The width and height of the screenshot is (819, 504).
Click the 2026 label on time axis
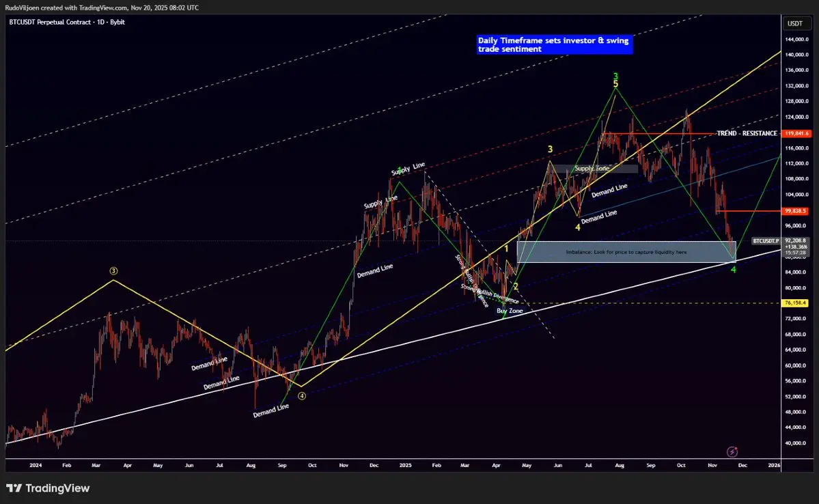pyautogui.click(x=774, y=465)
